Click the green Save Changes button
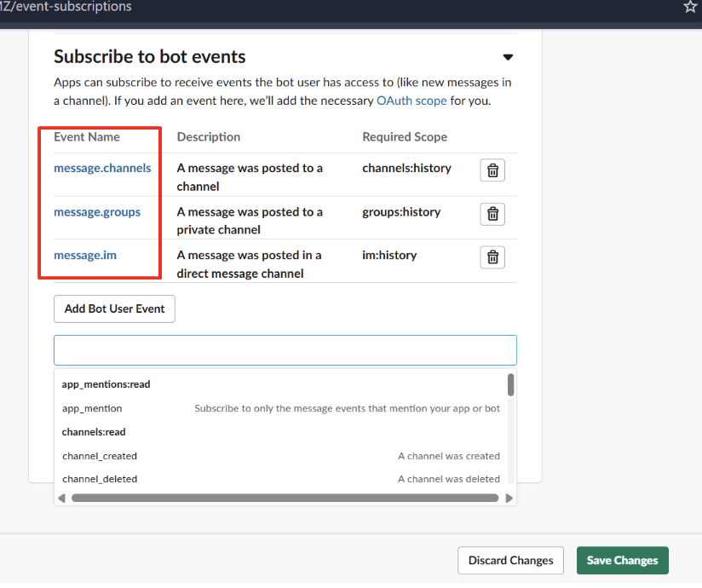The width and height of the screenshot is (702, 588). 622,560
